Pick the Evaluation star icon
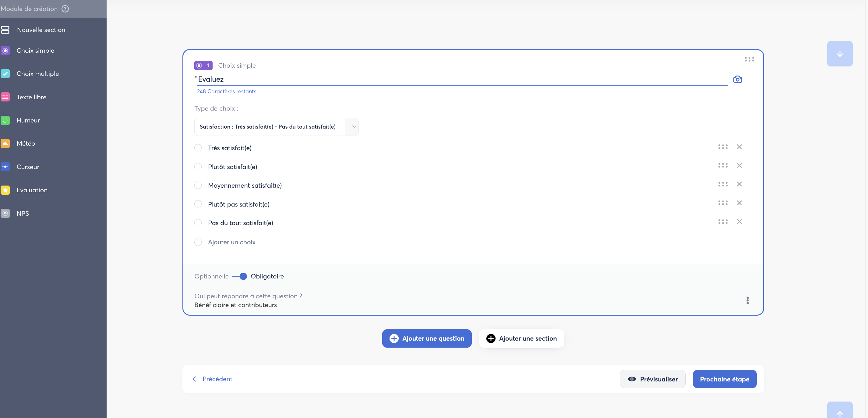868x418 pixels. (5, 190)
